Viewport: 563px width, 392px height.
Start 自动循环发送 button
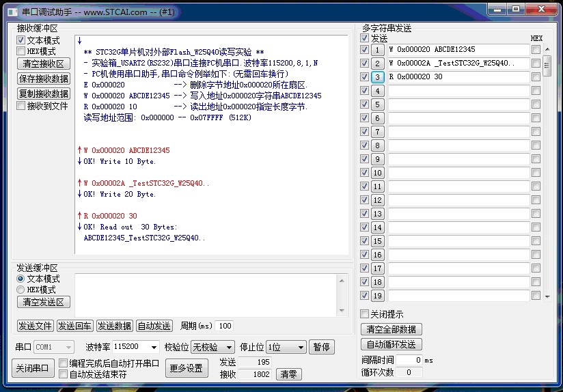point(391,344)
